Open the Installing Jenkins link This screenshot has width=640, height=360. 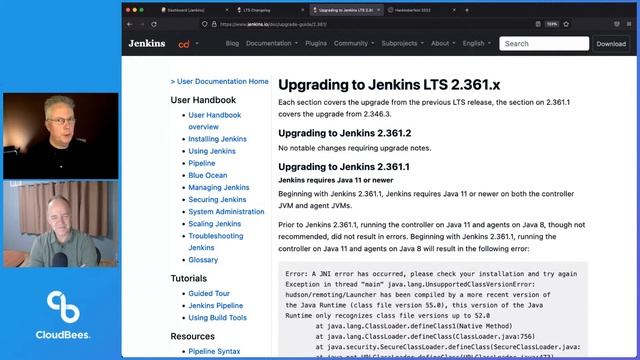(217, 139)
